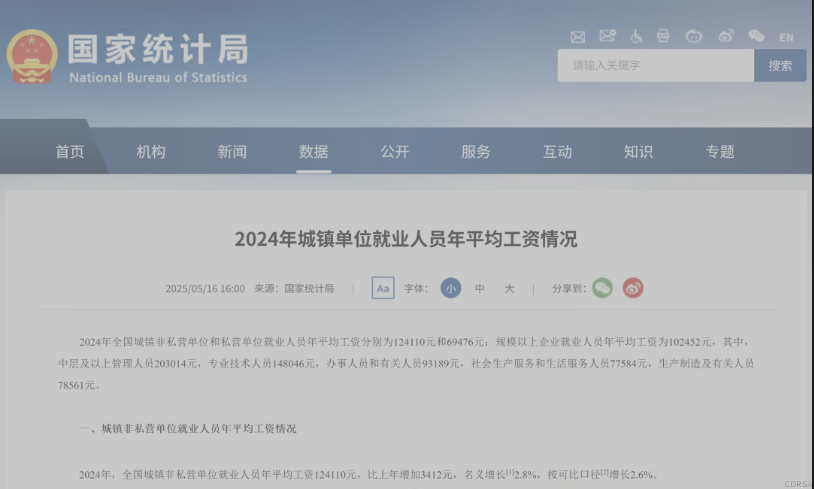This screenshot has width=814, height=489.
Task: Open the smiling face assistant icon
Action: [x=694, y=36]
